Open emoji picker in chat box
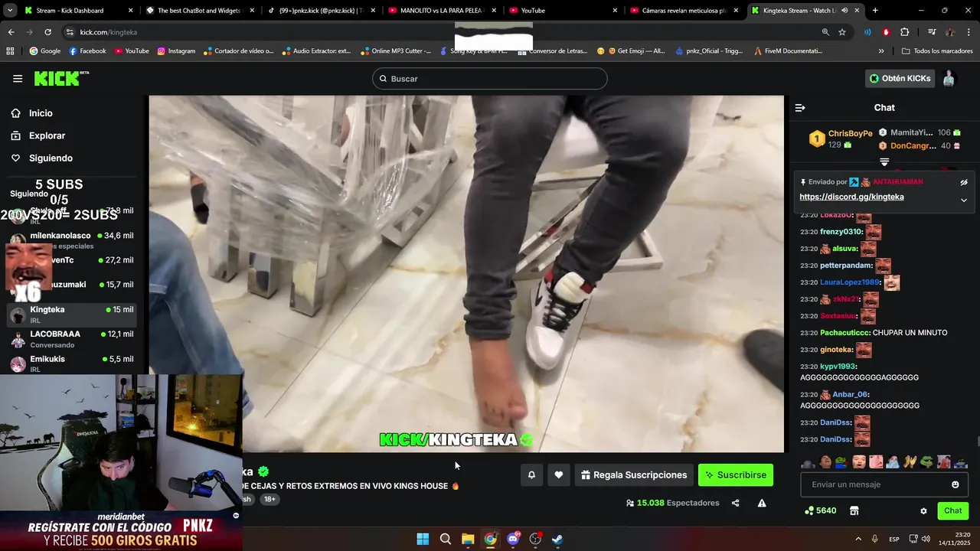Image resolution: width=980 pixels, height=551 pixels. tap(955, 484)
